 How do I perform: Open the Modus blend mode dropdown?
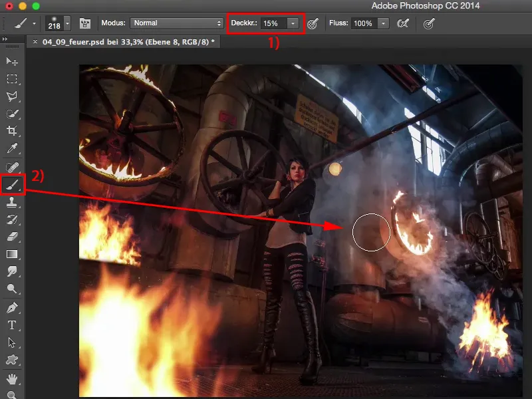(176, 23)
